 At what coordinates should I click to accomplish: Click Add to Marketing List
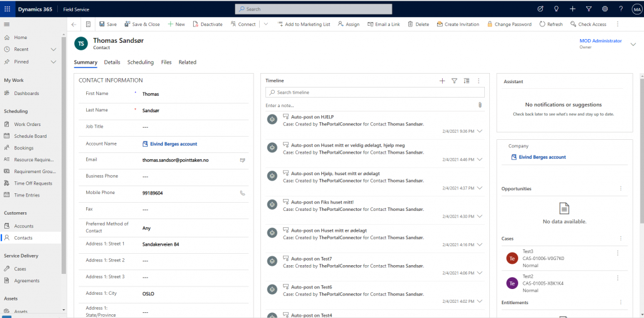304,25
